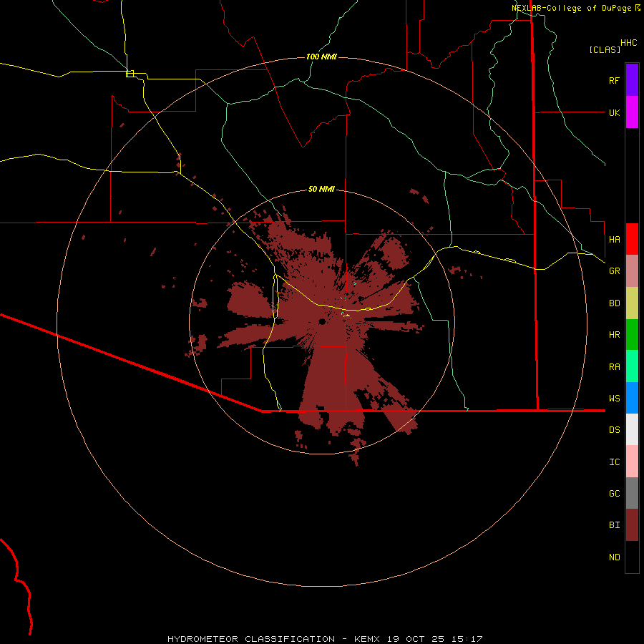Click the HR green legend swatch
The image size is (644, 644).
[632, 335]
